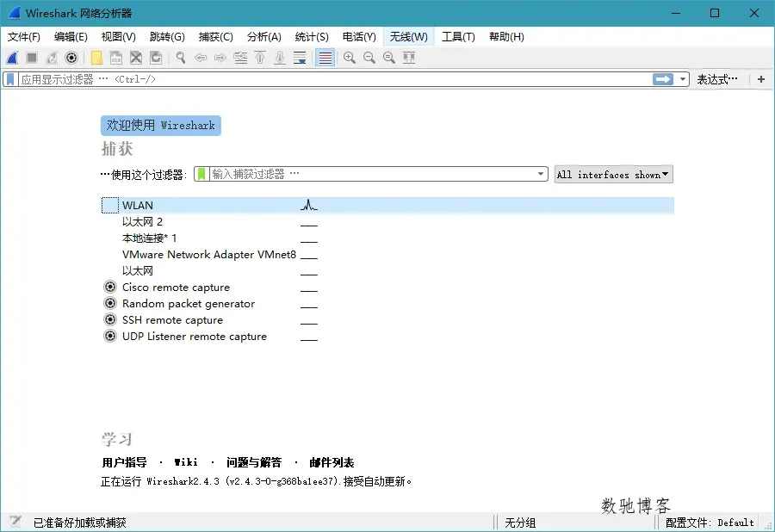
Task: Select UDP Listener remote capture interface
Action: tap(195, 337)
